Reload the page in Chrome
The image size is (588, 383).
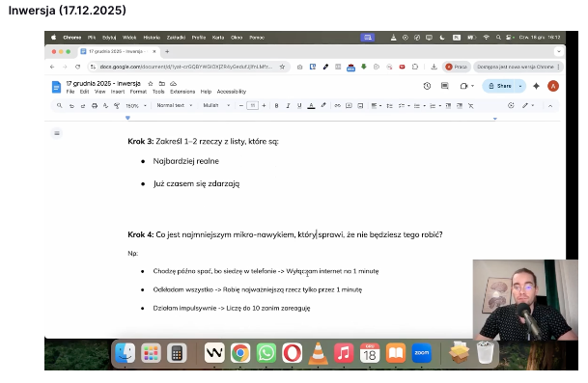[x=77, y=67]
